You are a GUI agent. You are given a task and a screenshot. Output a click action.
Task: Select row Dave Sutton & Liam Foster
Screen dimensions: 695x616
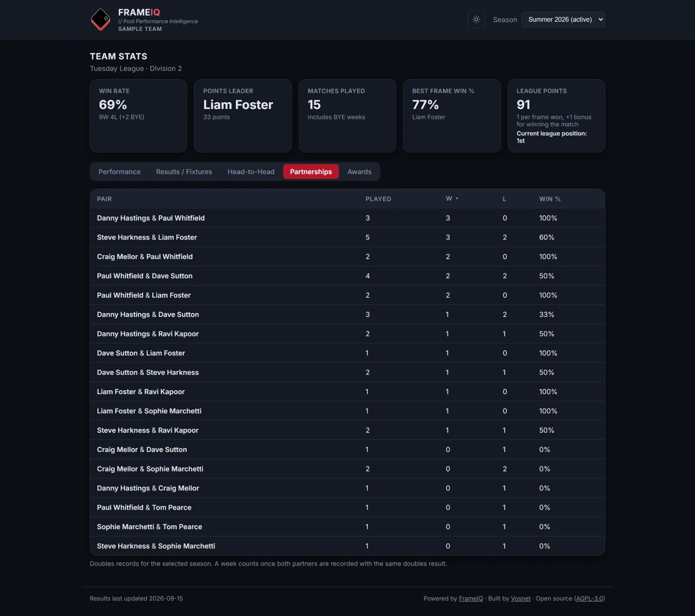(x=347, y=353)
